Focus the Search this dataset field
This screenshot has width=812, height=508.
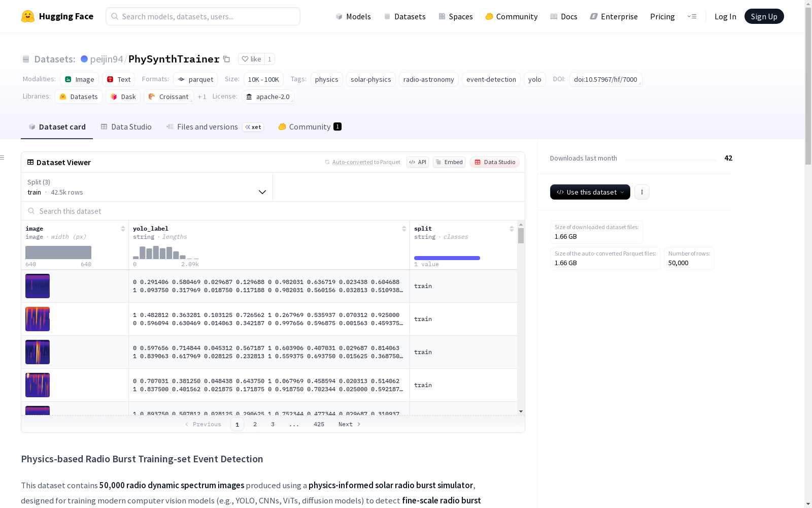273,211
